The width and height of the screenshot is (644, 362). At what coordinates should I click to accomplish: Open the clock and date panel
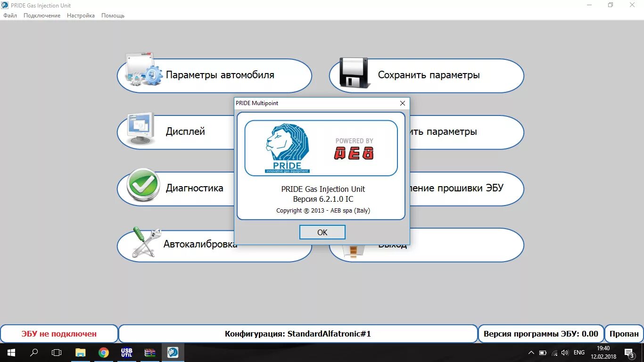(x=603, y=353)
